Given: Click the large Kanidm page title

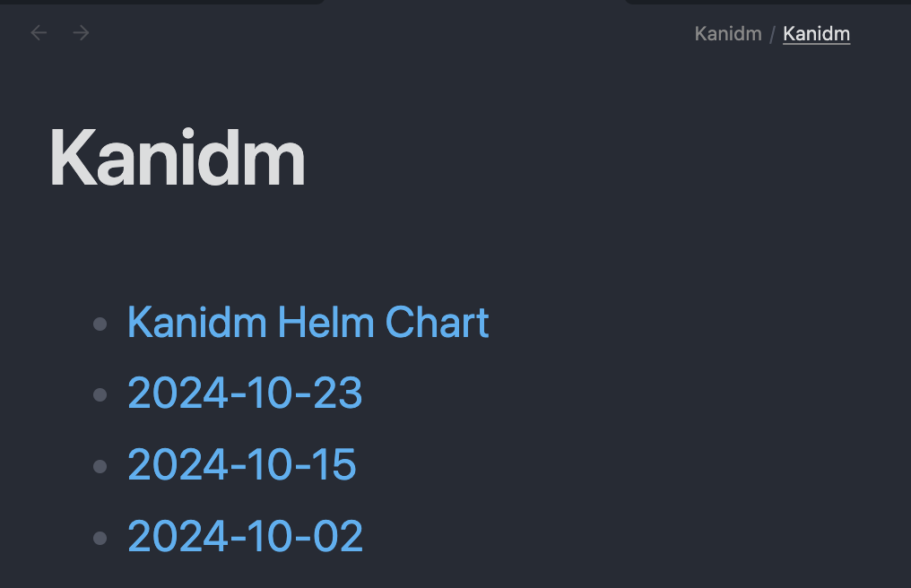Looking at the screenshot, I should point(178,159).
